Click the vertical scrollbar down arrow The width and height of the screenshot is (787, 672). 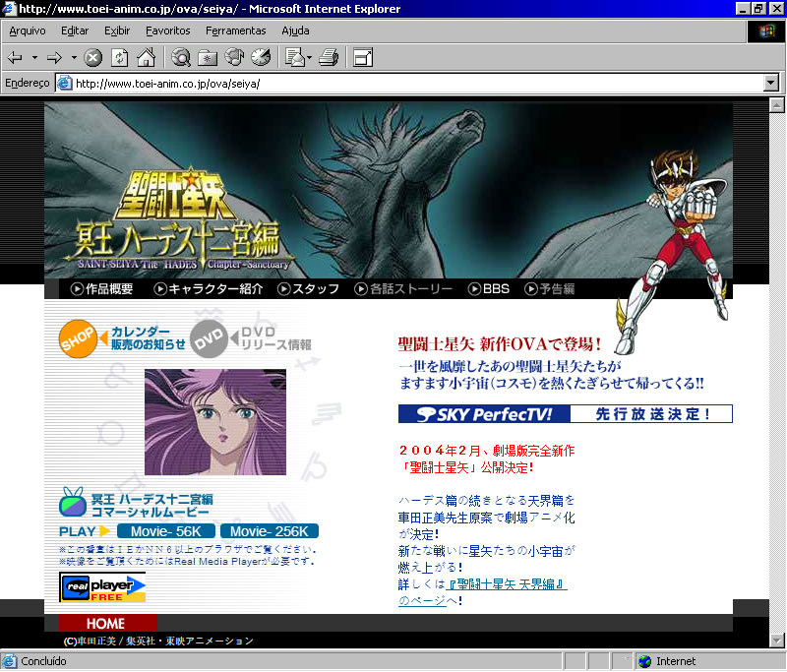pos(777,641)
